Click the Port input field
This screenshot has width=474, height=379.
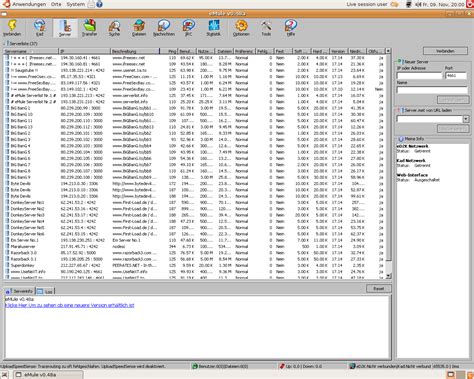(x=456, y=76)
